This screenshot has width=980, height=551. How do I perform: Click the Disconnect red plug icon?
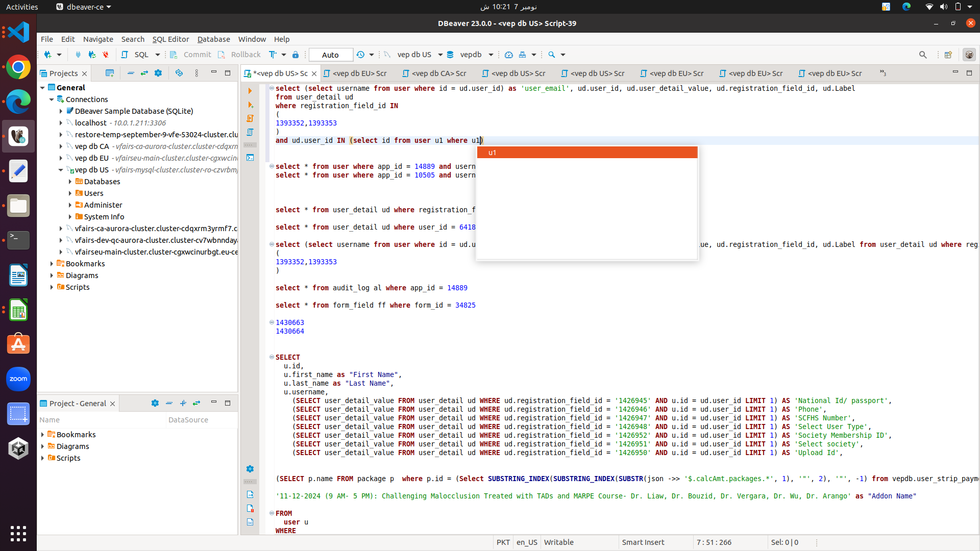[x=106, y=55]
